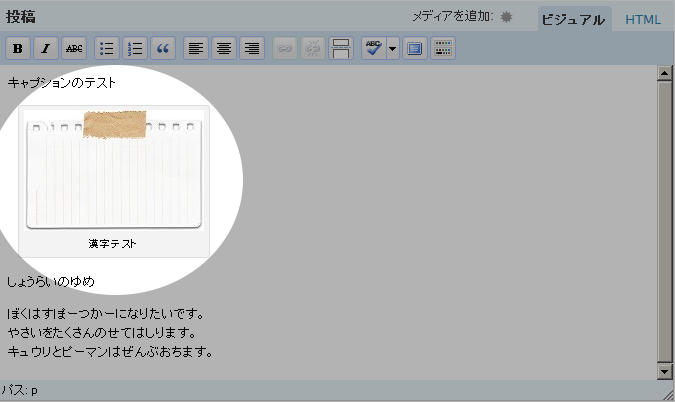
Task: Apply blockquote formatting
Action: pos(164,48)
